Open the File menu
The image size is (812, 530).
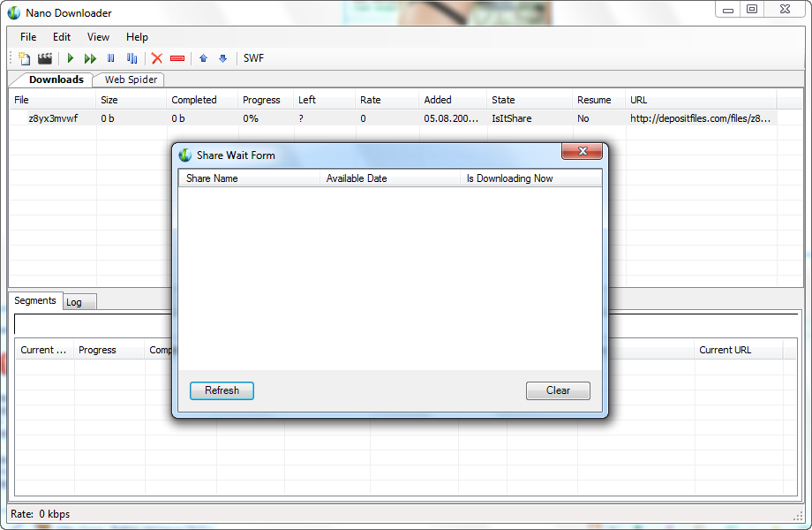tap(28, 37)
